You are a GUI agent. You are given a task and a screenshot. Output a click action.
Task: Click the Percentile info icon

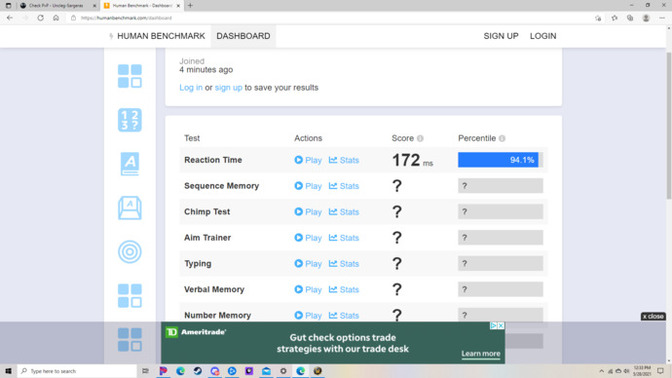tap(502, 138)
